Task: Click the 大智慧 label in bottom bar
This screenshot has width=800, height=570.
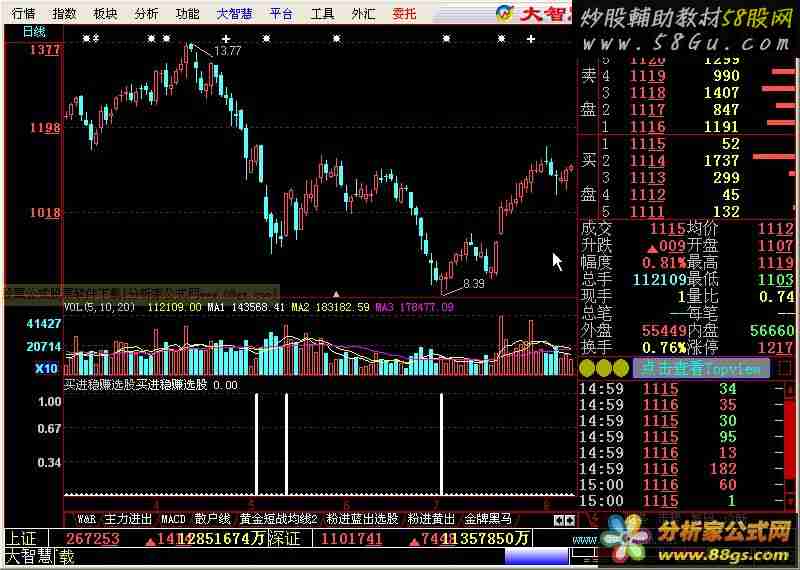Action: pyautogui.click(x=28, y=556)
